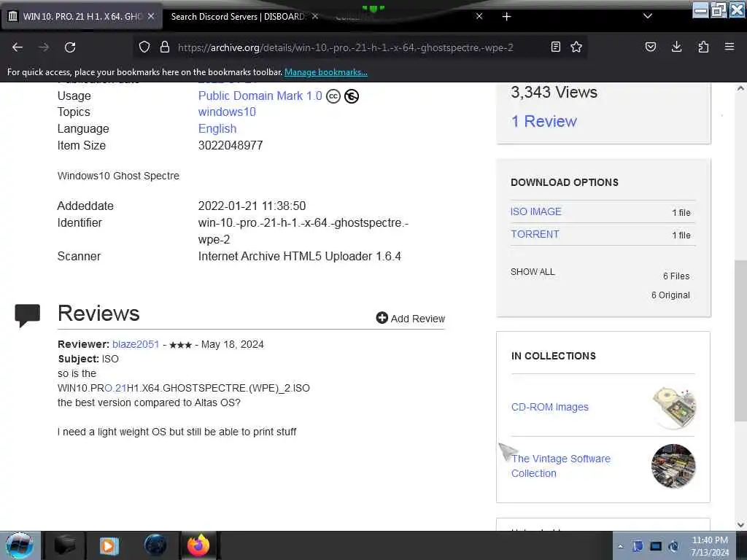
Task: Open the Windows Start orb
Action: 19,545
